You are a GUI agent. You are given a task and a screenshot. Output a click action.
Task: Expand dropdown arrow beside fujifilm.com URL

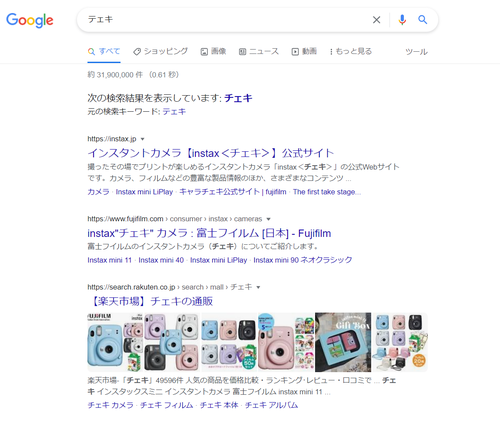(x=268, y=219)
